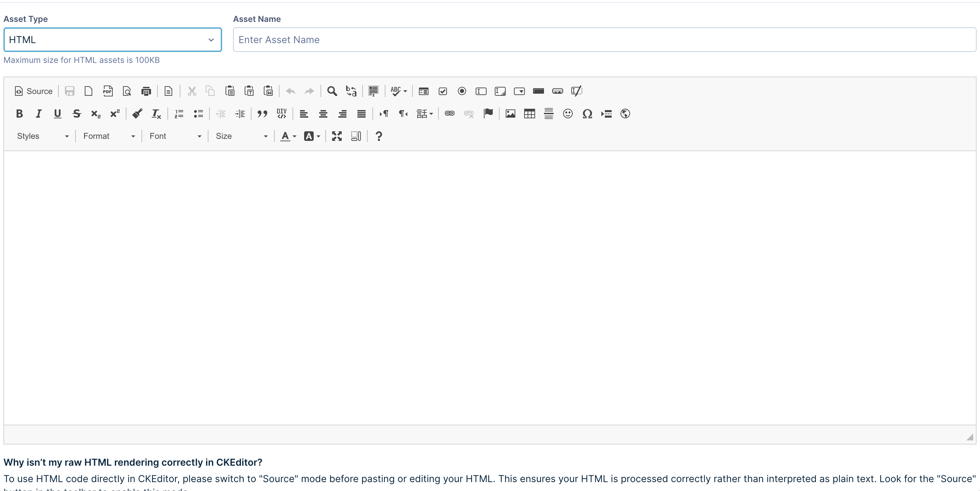Toggle Show Blocks in the editor
This screenshot has height=491, width=980.
[356, 136]
